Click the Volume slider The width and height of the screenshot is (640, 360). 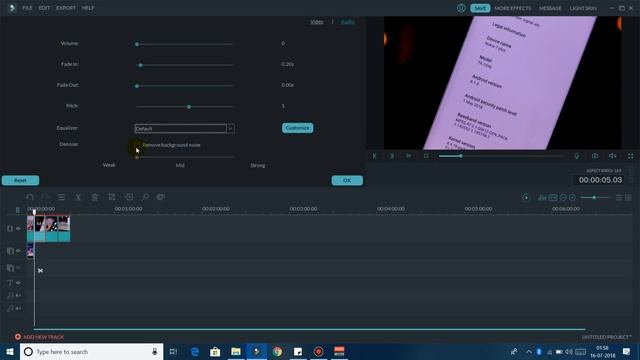tap(184, 44)
